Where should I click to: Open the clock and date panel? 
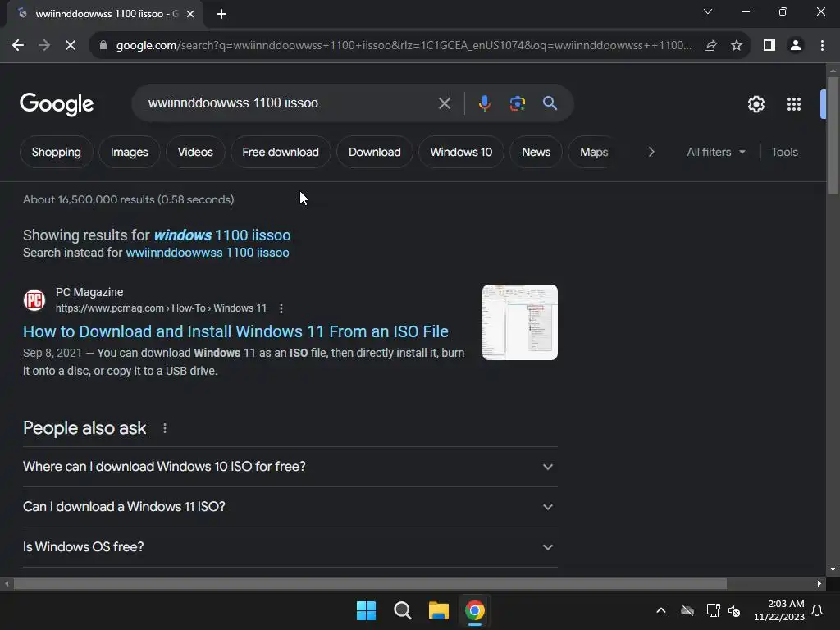(779, 610)
